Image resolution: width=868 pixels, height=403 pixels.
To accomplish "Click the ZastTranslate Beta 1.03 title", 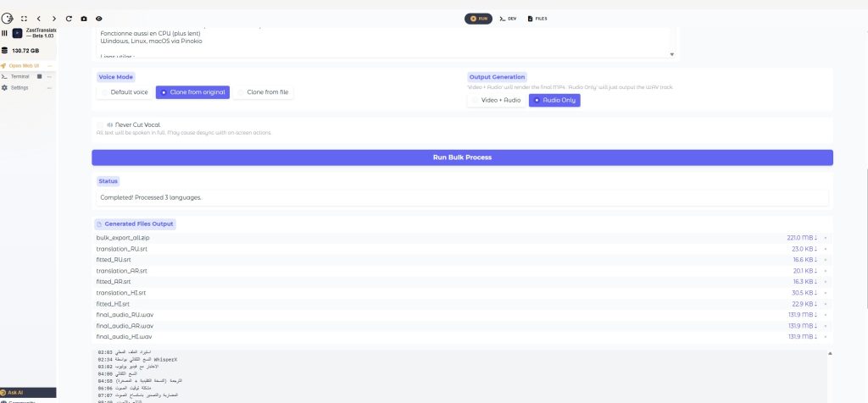I will 41,33.
